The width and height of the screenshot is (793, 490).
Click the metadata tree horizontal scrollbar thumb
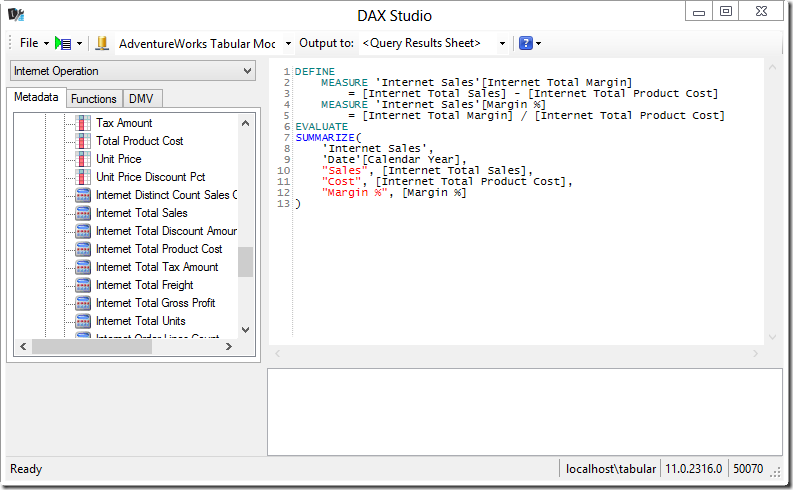pos(92,346)
